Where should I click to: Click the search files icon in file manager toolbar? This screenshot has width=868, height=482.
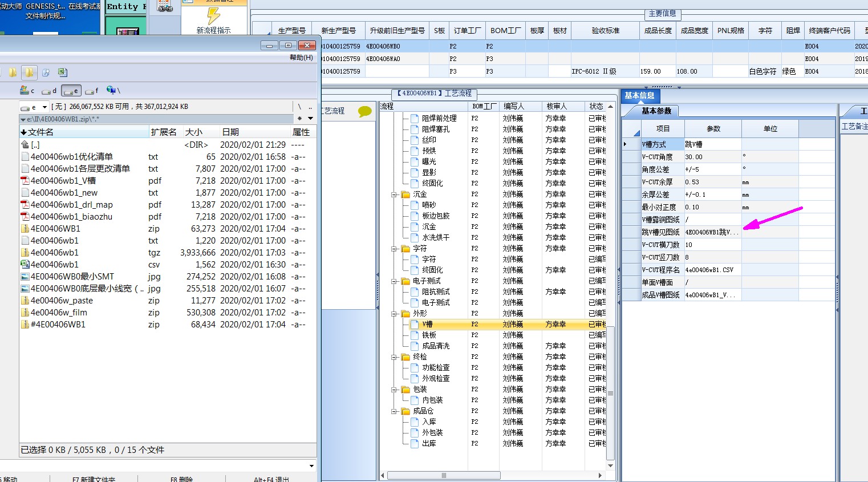pos(46,72)
